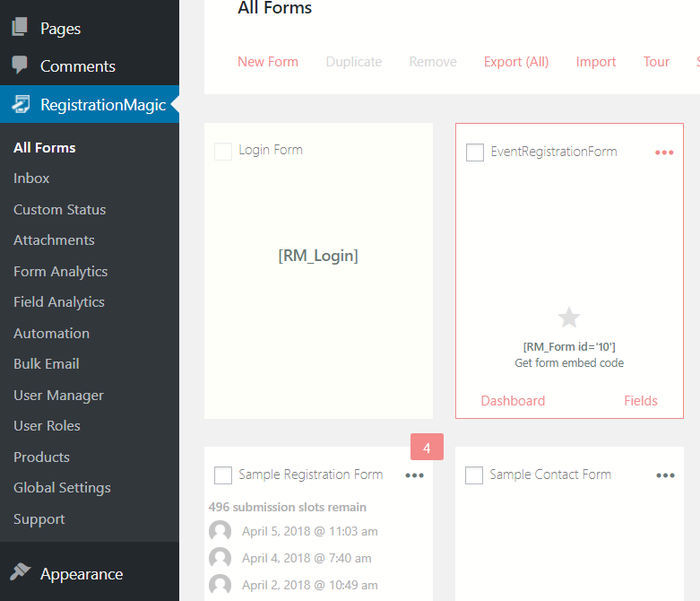Click the Comments speech bubble icon
Viewport: 700px width, 601px height.
(20, 65)
